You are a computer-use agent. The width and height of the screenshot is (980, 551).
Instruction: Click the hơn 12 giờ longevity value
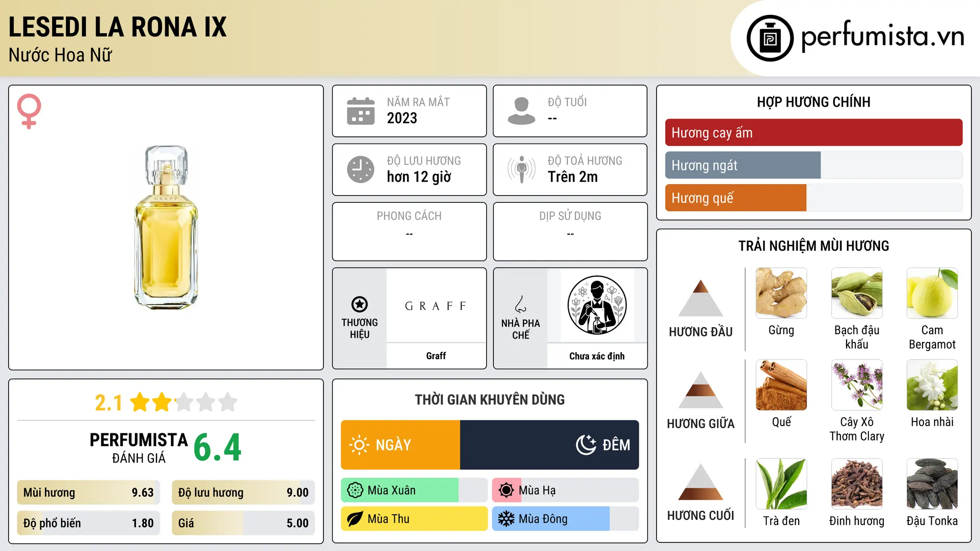(419, 177)
